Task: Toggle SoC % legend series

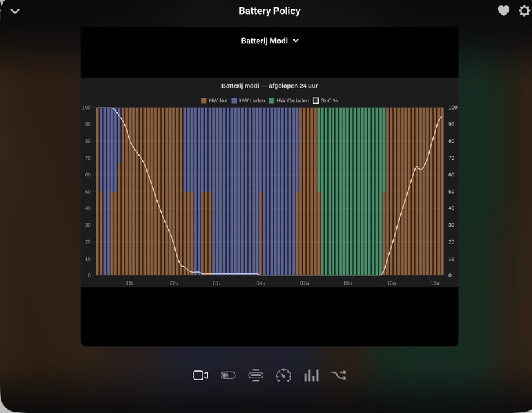Action: [x=325, y=100]
